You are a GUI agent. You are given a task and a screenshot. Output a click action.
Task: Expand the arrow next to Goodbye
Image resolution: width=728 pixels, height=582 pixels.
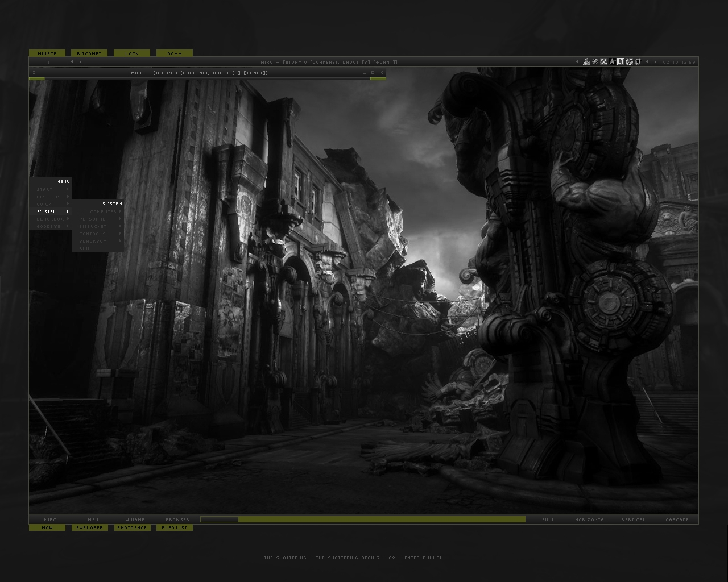(68, 226)
